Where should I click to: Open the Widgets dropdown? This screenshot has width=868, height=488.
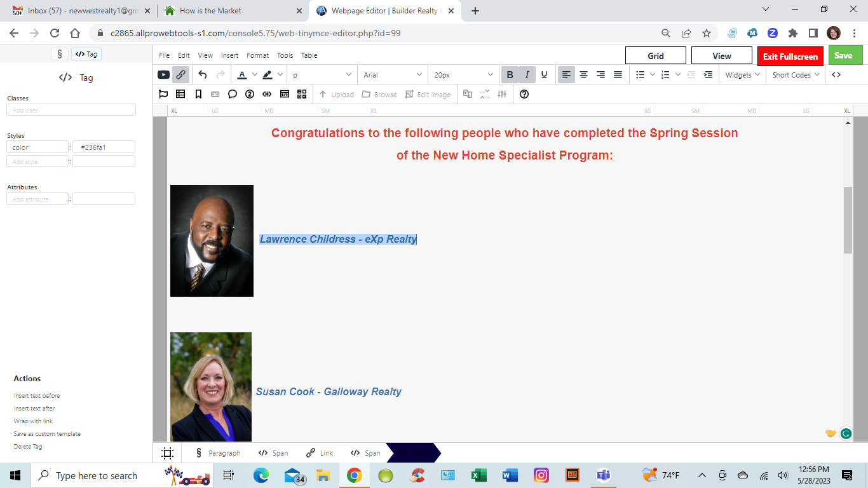[x=743, y=75]
